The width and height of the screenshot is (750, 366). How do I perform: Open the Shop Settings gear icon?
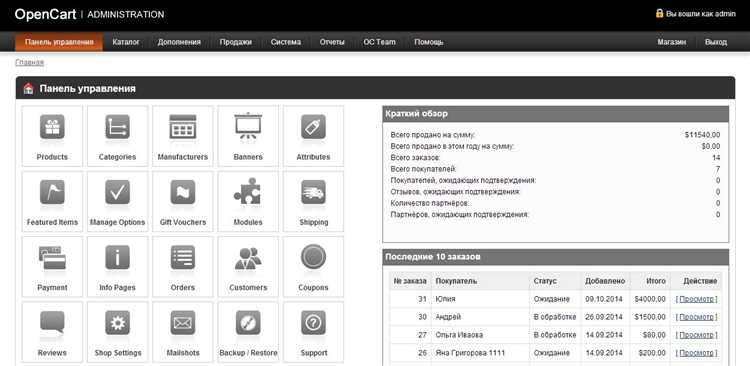click(x=118, y=323)
